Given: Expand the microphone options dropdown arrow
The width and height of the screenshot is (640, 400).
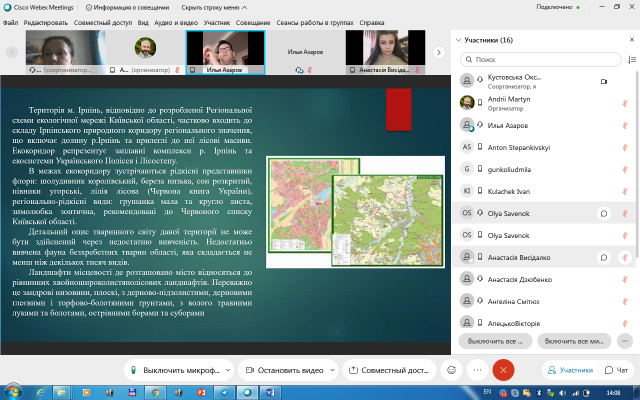Looking at the screenshot, I should 226,369.
